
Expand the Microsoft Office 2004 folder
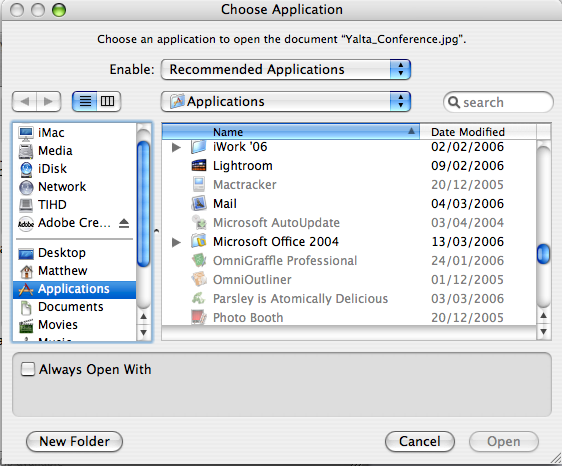coord(176,242)
